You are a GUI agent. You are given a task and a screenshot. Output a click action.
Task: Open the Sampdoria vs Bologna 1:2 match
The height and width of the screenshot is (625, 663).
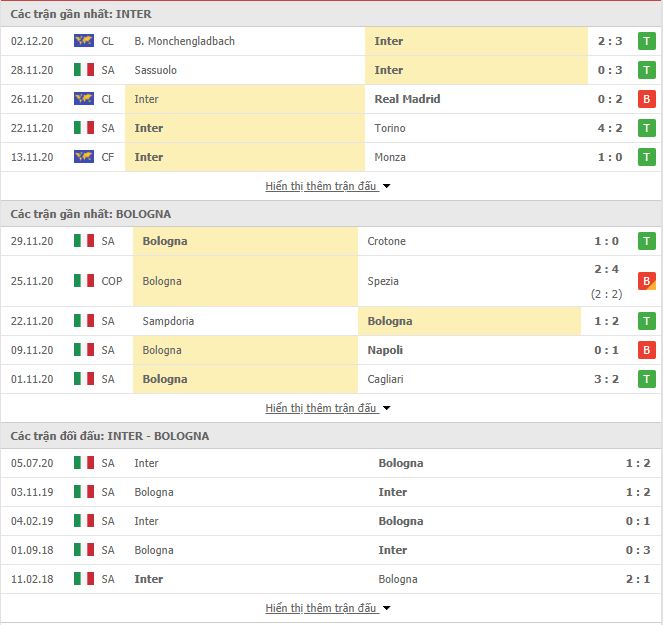pyautogui.click(x=332, y=321)
